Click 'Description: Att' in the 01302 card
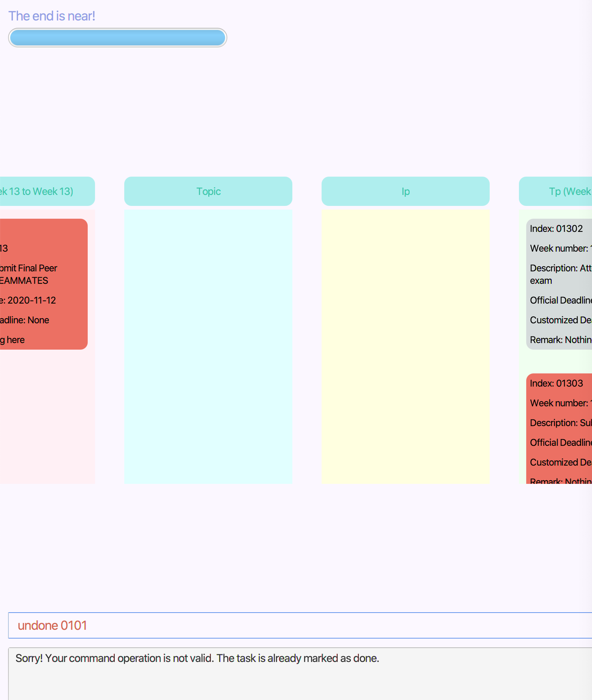 [x=561, y=268]
